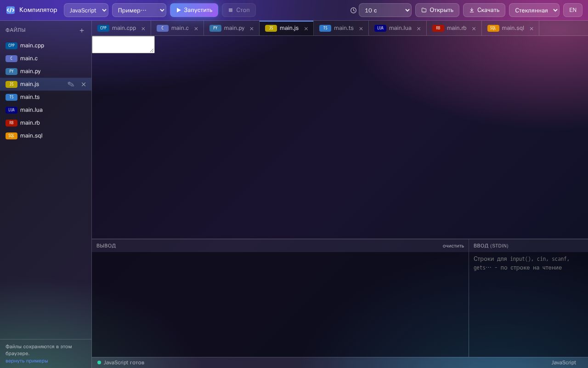This screenshot has height=368, width=588.
Task: Close the main.ts tab
Action: (361, 29)
